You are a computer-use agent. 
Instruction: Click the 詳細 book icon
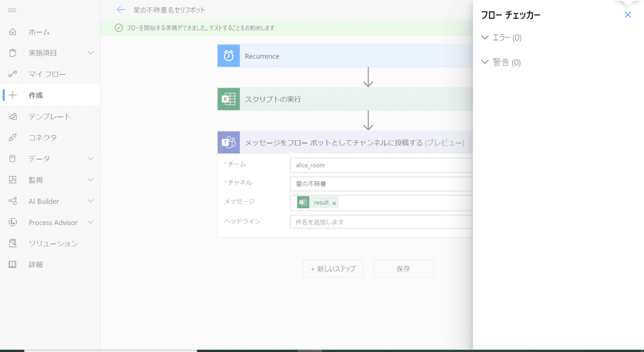13,264
